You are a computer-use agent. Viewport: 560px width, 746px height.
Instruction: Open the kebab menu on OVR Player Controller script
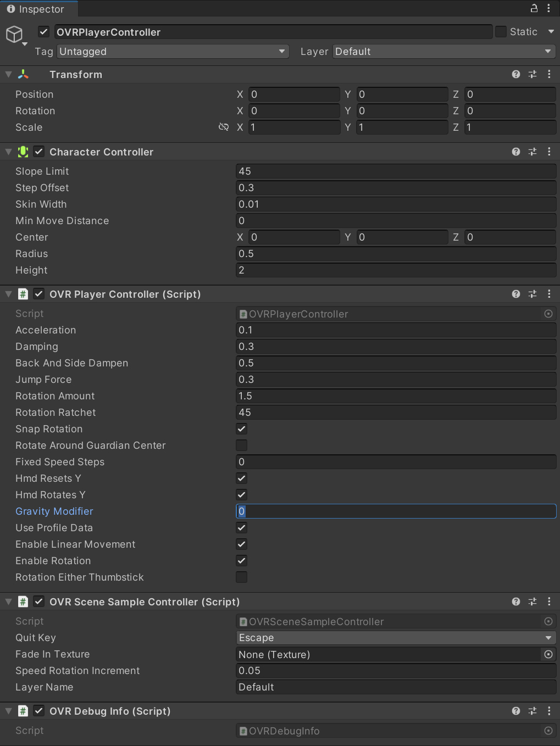549,294
